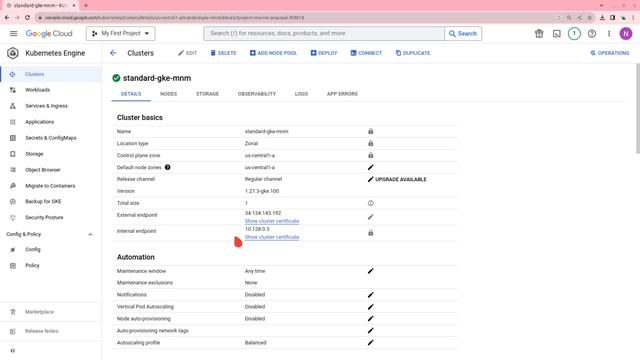Collapse the Config & Policy section
Viewport: 640px width, 360px height.
pyautogui.click(x=90, y=234)
